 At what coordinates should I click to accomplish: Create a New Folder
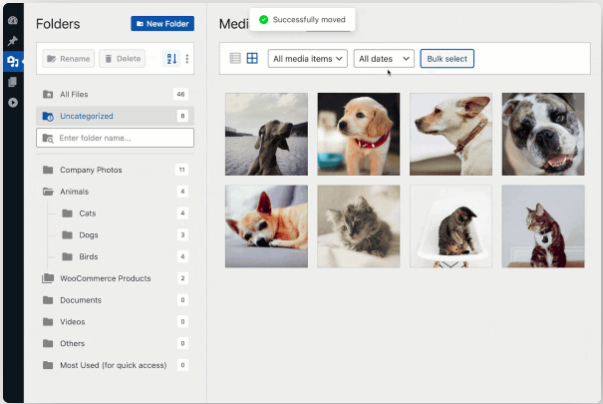tap(162, 24)
